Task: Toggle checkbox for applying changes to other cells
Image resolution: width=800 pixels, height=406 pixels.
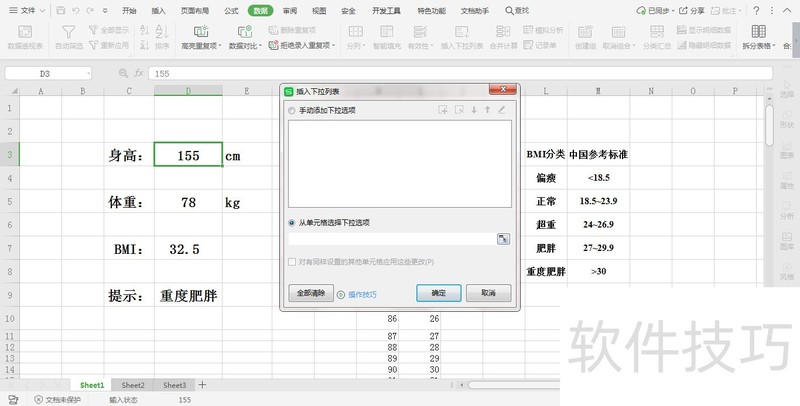Action: [x=292, y=262]
